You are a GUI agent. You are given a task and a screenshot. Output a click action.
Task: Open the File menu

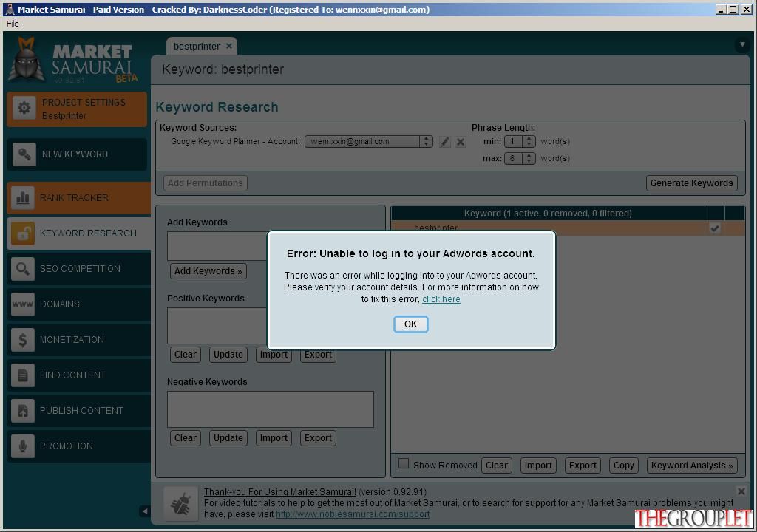pyautogui.click(x=13, y=24)
